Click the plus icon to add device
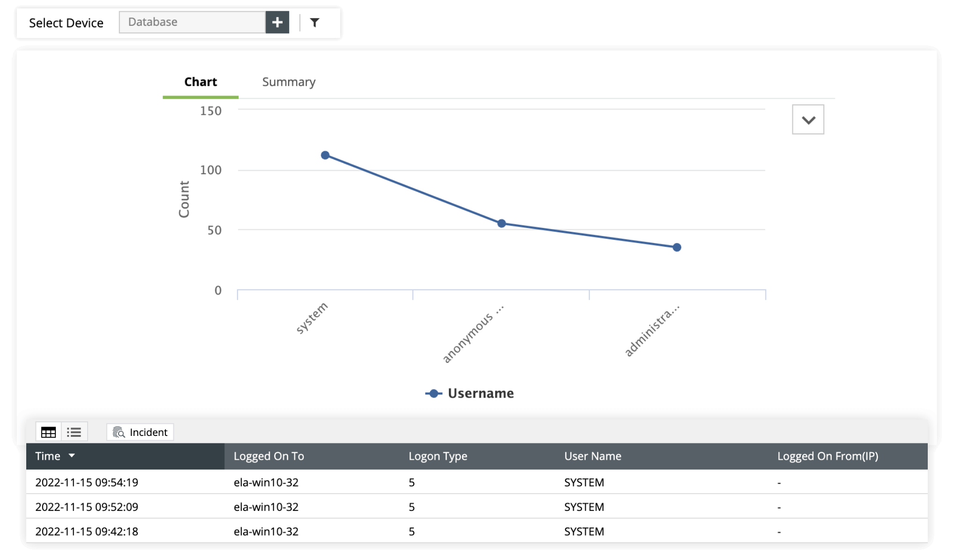The image size is (954, 560). tap(277, 22)
